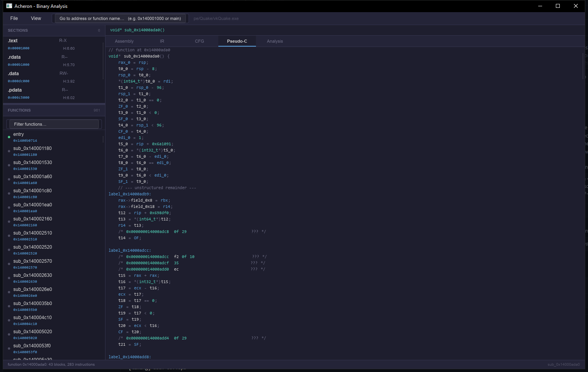Open function sub_0x140004c10
This screenshot has height=372, width=588.
click(53, 320)
